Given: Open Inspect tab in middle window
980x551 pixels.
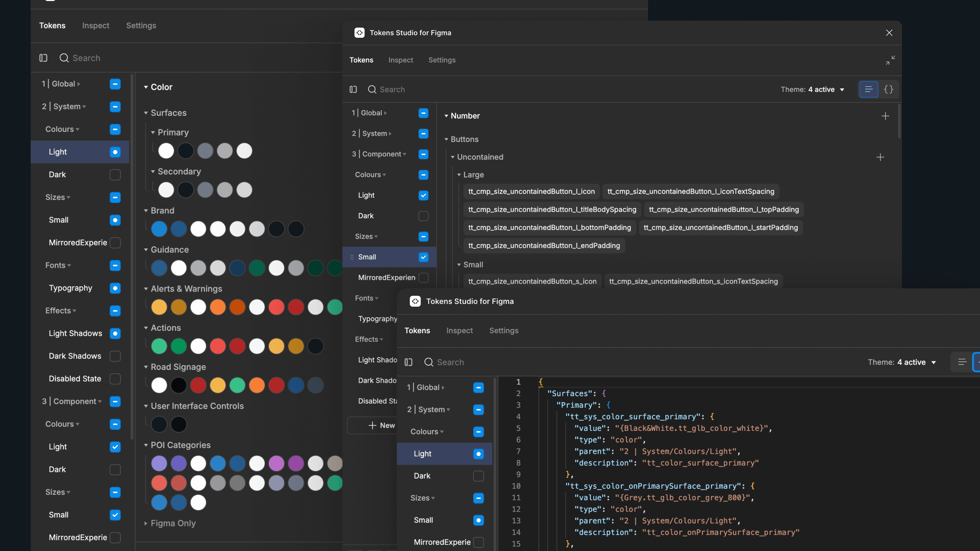Looking at the screenshot, I should click(401, 60).
